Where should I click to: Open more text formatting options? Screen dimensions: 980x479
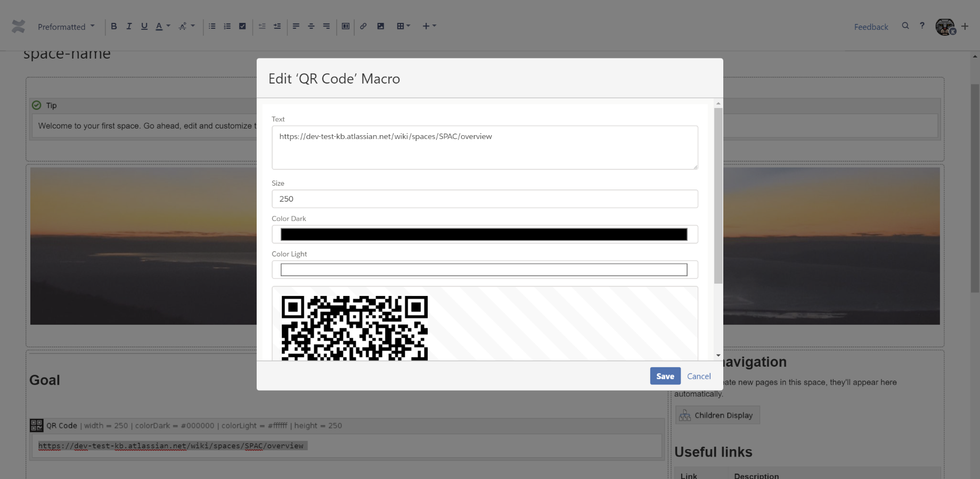point(186,26)
